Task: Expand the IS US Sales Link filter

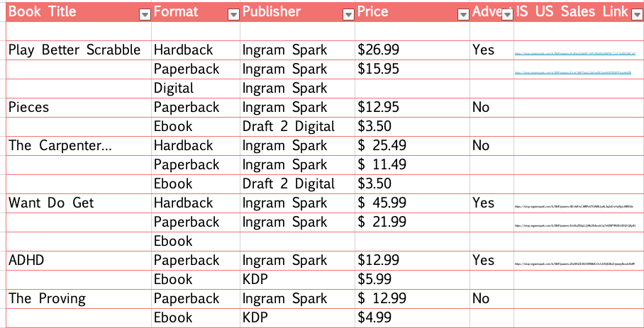Action: click(x=635, y=15)
